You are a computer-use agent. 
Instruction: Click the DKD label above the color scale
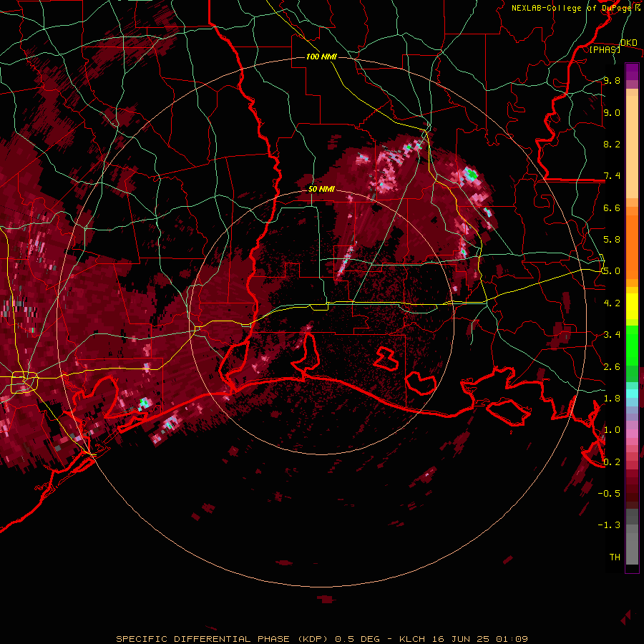point(628,43)
